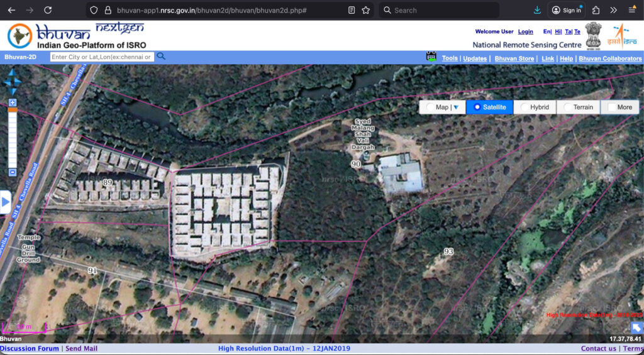Click the browser back arrow
This screenshot has width=644, height=355.
point(11,10)
